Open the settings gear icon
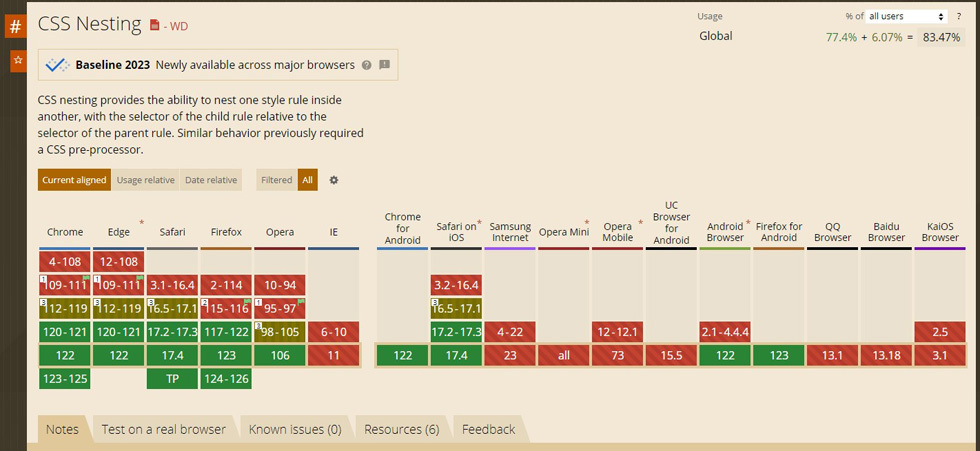Viewport: 980px width, 451px height. (x=334, y=180)
